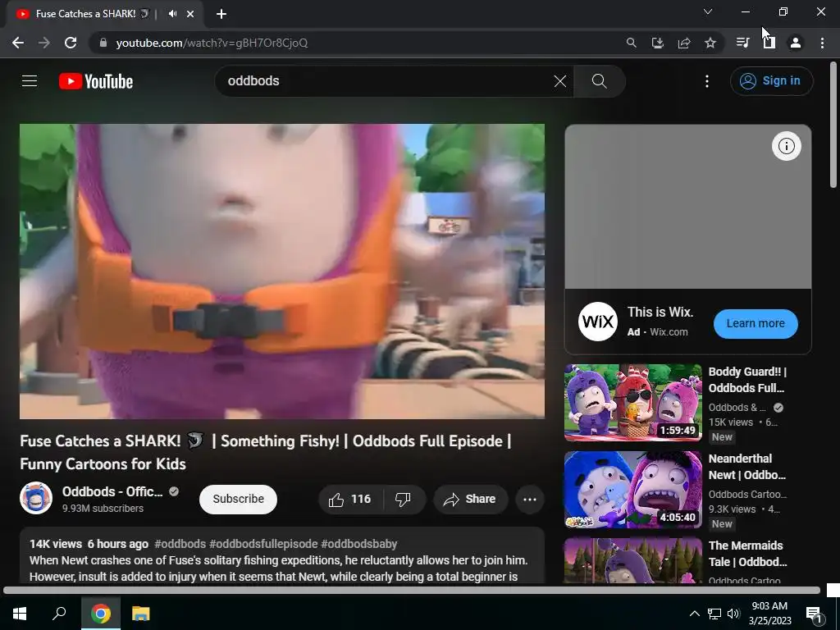Clear the oddbods search text
Viewport: 840px width, 630px height.
click(x=559, y=81)
